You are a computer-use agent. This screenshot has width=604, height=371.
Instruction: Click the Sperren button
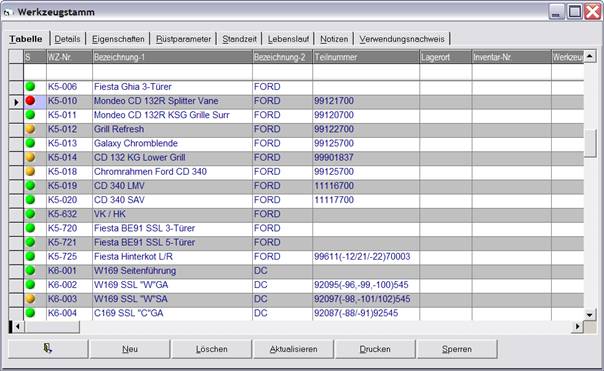pos(457,349)
